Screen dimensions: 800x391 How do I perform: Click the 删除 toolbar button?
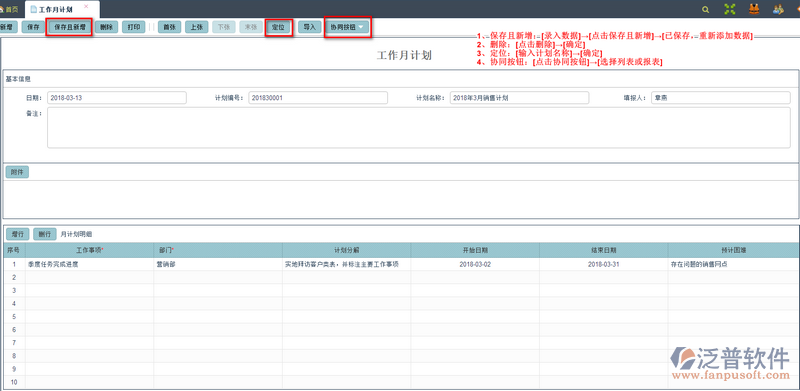[x=107, y=27]
